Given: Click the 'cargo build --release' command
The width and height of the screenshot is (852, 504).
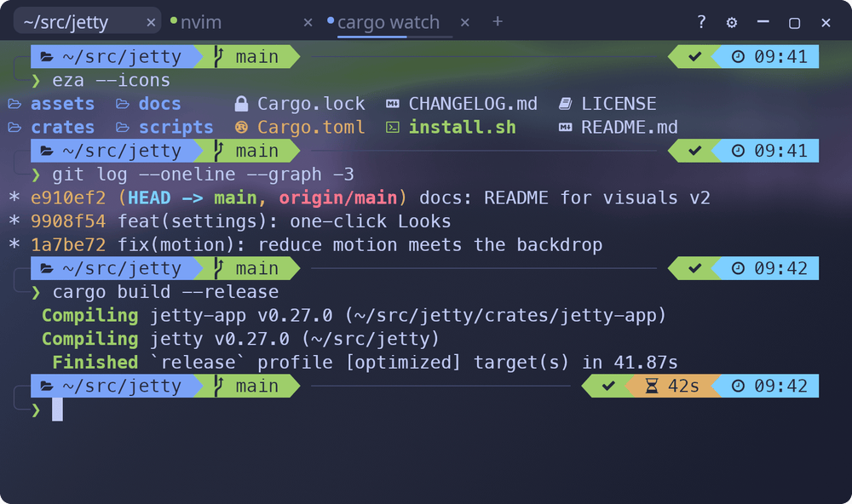Looking at the screenshot, I should pos(166,292).
